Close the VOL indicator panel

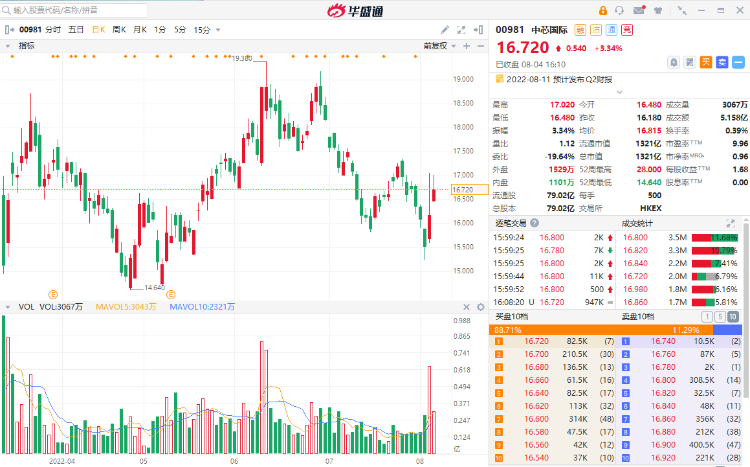click(x=466, y=307)
